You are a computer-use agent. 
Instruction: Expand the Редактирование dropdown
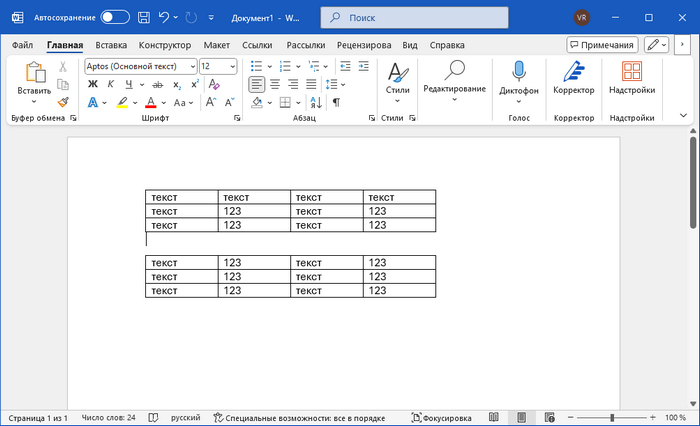click(454, 99)
